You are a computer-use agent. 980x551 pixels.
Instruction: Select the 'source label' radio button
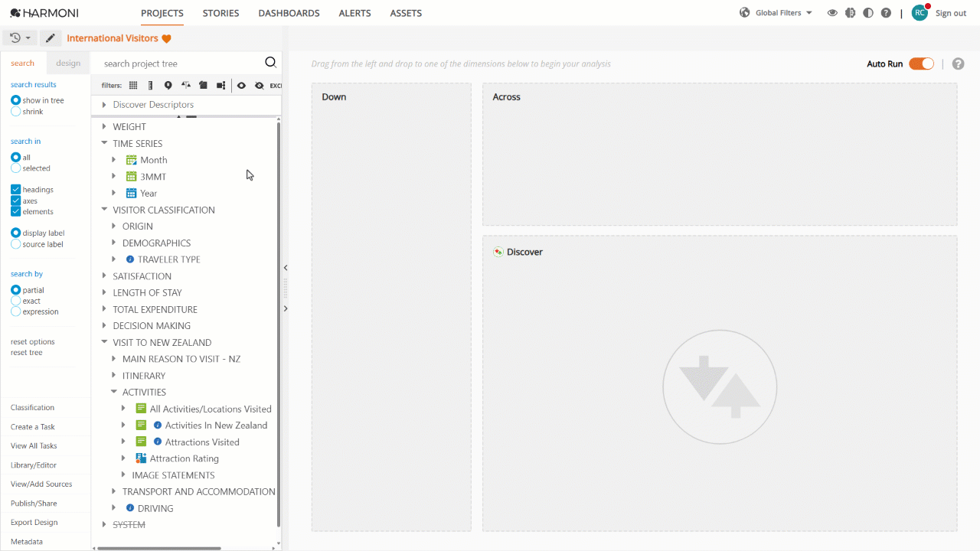point(15,244)
